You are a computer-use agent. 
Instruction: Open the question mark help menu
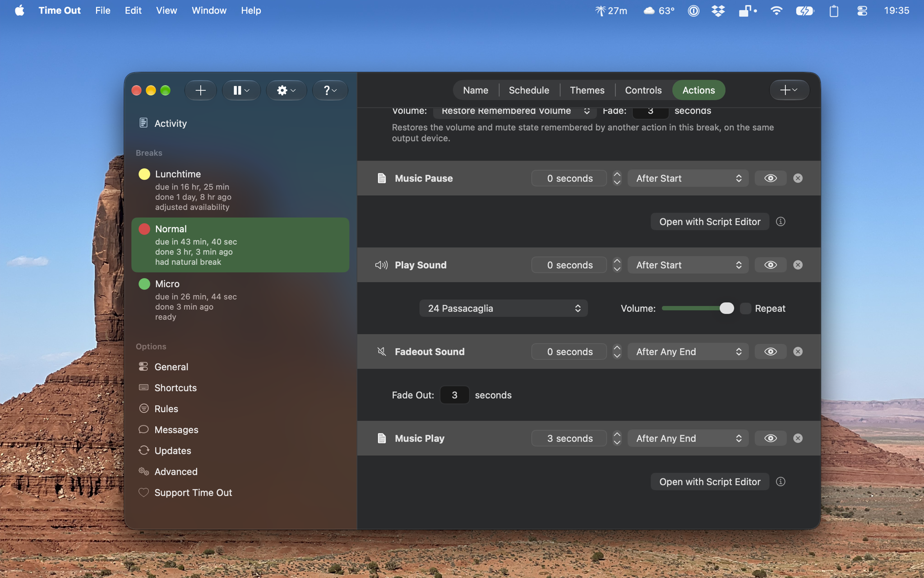tap(330, 90)
